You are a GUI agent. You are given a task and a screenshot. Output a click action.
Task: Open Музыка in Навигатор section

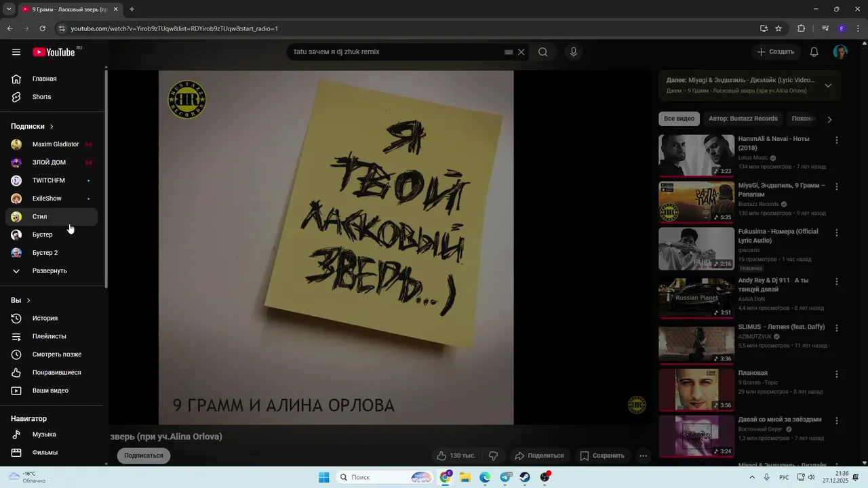(x=52, y=434)
